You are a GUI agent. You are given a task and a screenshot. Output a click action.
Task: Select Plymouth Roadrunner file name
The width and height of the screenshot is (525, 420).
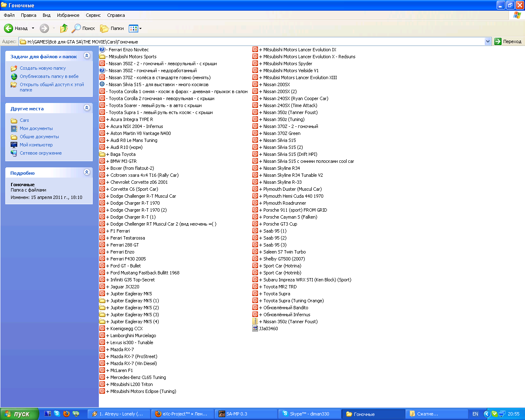click(282, 203)
